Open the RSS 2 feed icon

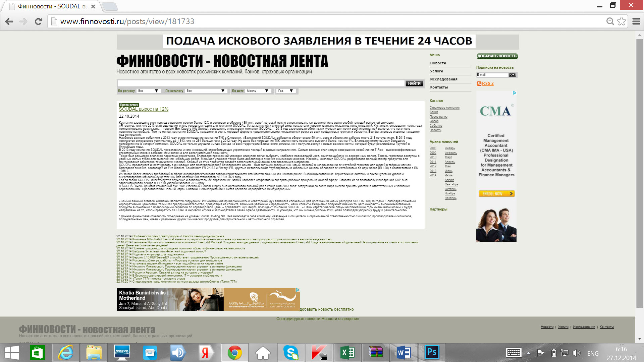479,83
